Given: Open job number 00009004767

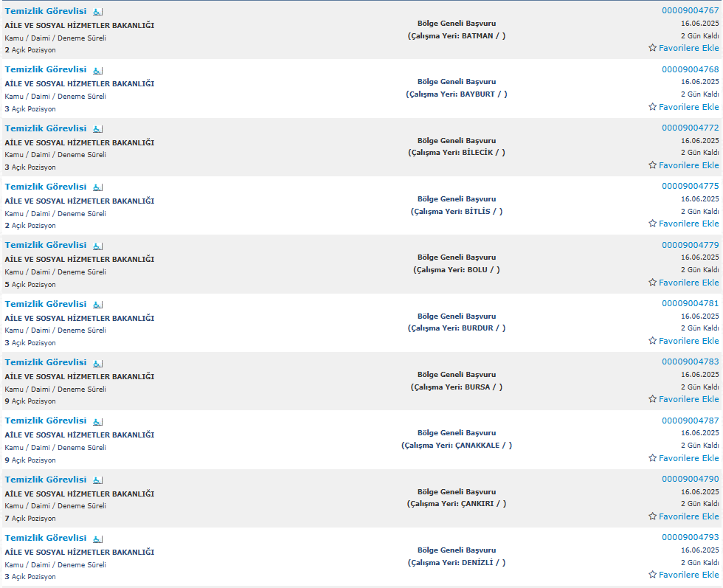Looking at the screenshot, I should point(691,10).
